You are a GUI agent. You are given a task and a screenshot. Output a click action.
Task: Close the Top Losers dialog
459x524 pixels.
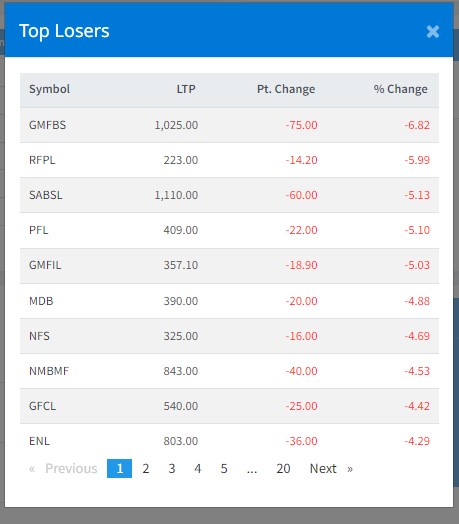click(433, 32)
